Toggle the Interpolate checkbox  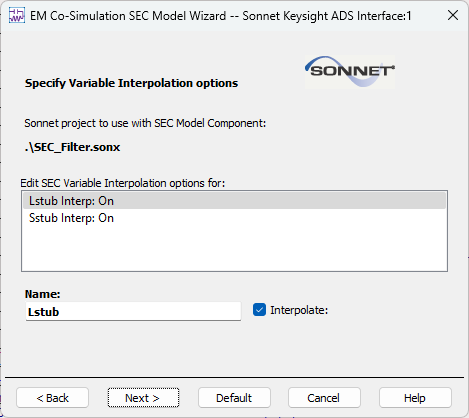259,310
